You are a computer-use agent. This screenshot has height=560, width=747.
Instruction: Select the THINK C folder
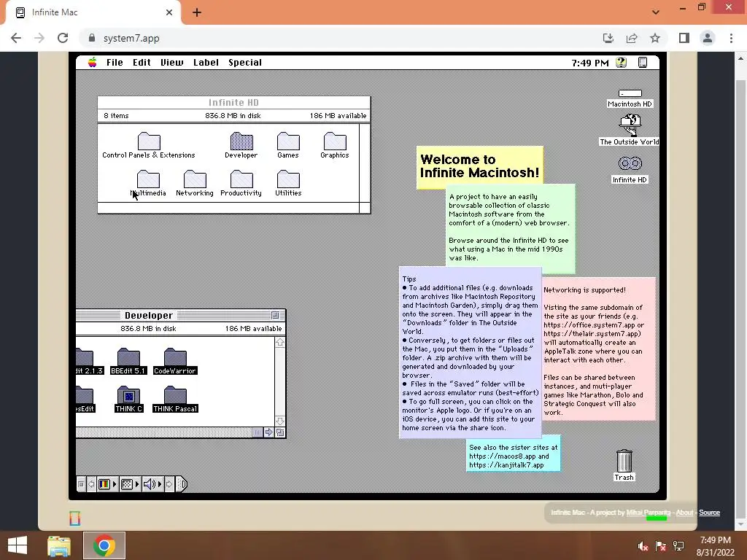[128, 395]
